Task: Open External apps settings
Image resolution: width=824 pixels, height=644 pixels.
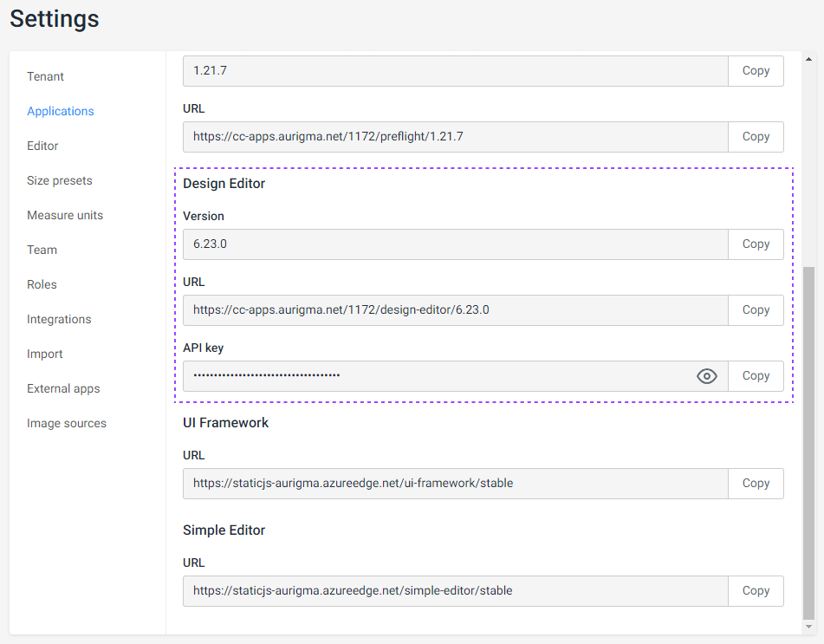Action: pos(63,388)
